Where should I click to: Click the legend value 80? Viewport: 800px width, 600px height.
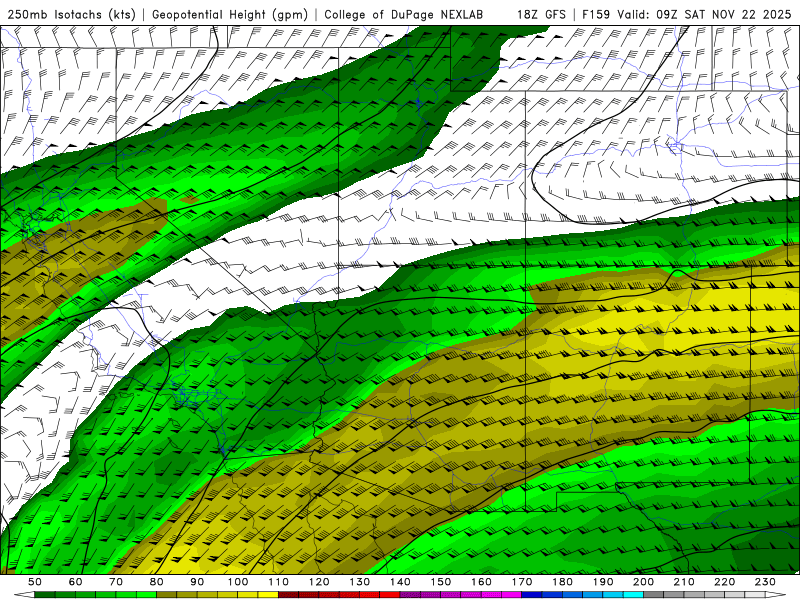point(156,582)
